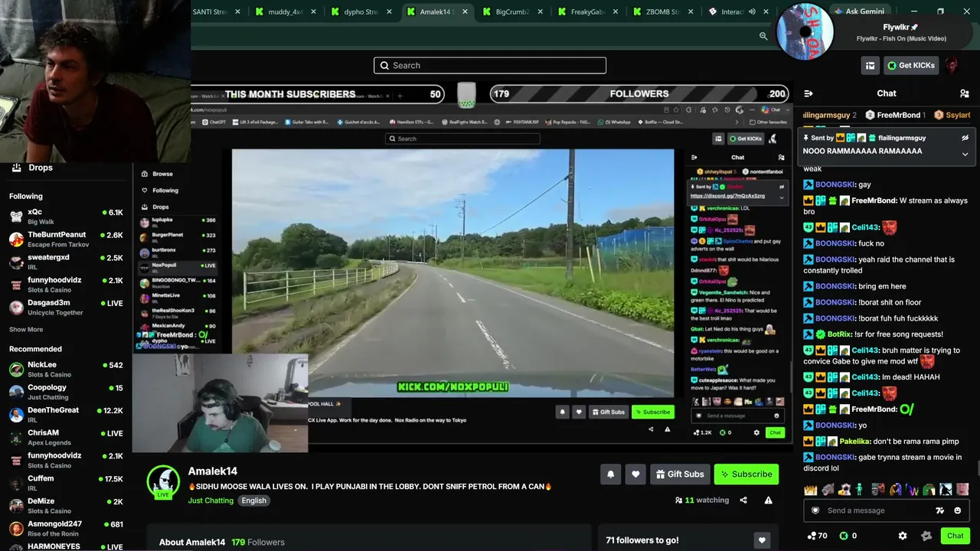The image size is (980, 551).
Task: Open ChrisAM channel in Recommended list
Action: coord(65,438)
